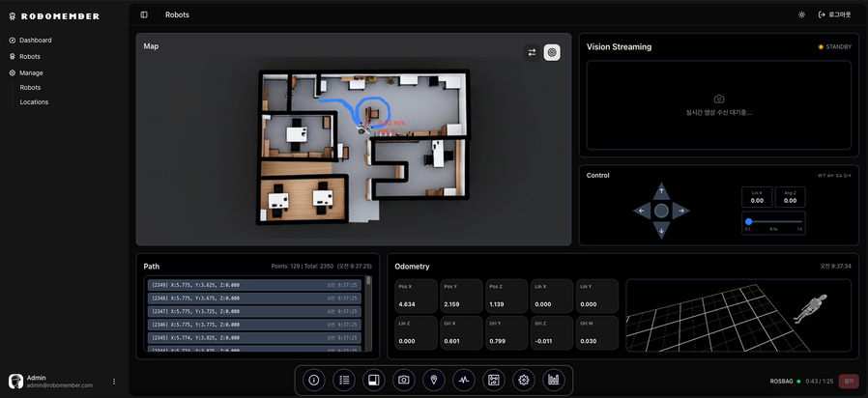
Task: Collapse the Manage section in sidebar
Action: pos(31,72)
